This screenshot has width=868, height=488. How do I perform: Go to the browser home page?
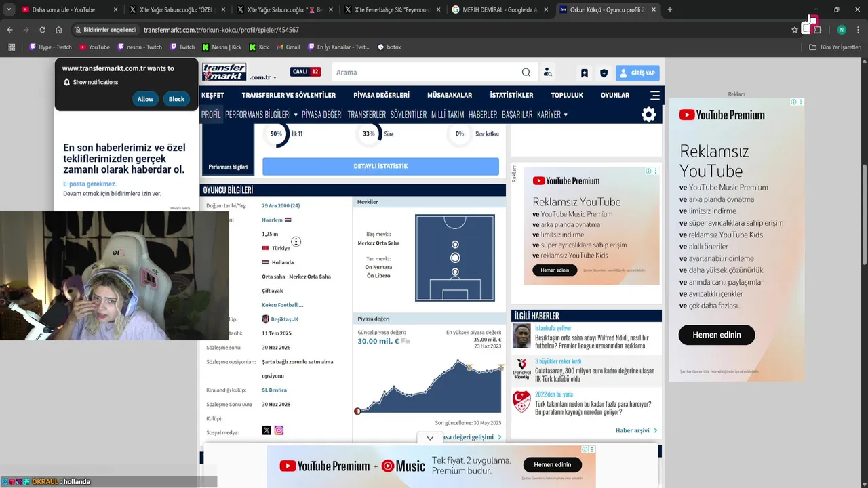click(59, 30)
